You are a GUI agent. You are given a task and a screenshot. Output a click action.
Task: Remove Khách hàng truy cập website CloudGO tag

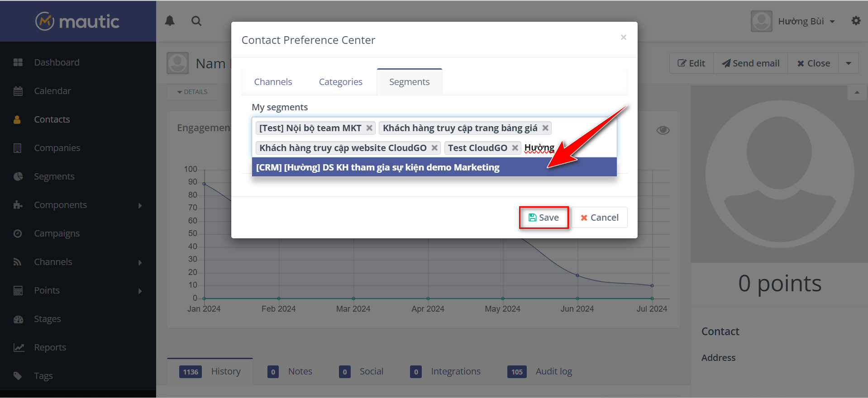(434, 148)
